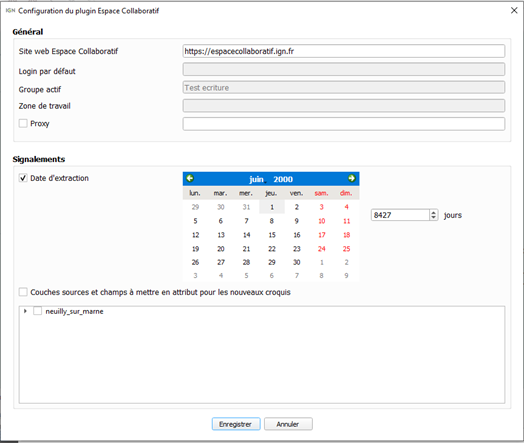
Task: Click the 'jours' unit label
Action: (x=452, y=215)
